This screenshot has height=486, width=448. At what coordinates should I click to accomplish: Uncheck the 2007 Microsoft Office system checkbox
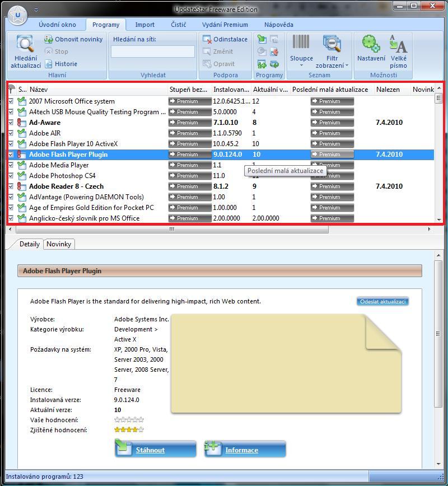11,101
